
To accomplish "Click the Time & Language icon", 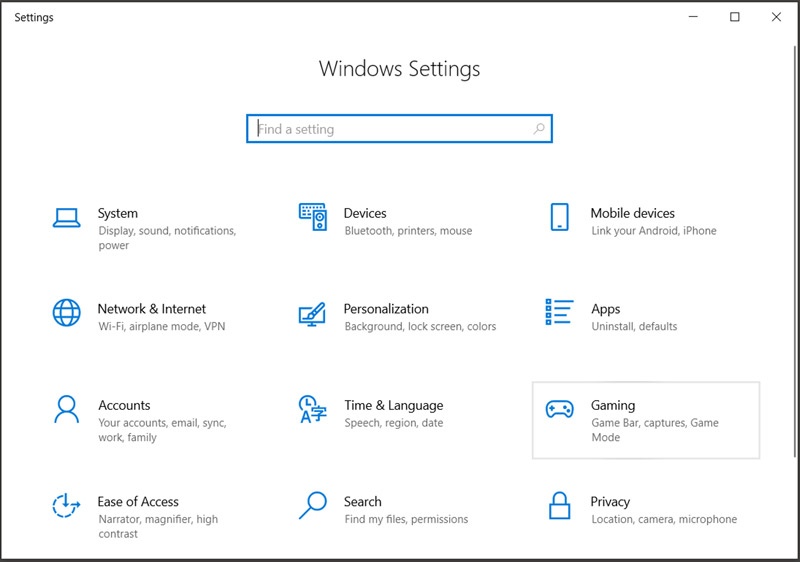I will pyautogui.click(x=312, y=409).
